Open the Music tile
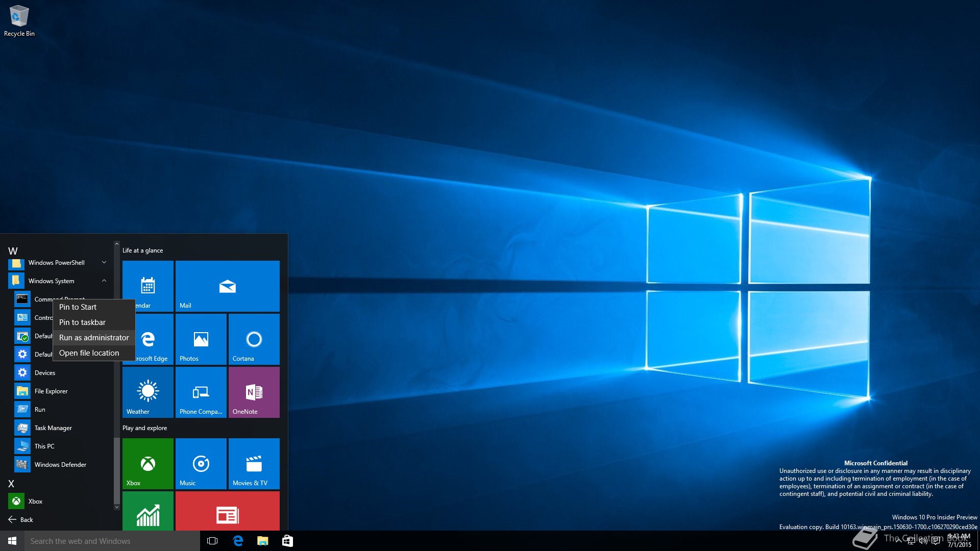The image size is (980, 551). (201, 464)
